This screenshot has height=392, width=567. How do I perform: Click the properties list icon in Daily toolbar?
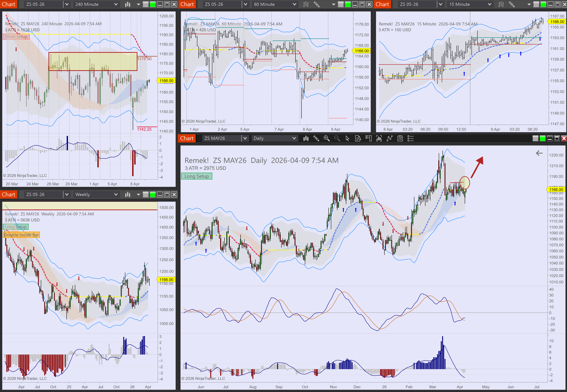[411, 138]
